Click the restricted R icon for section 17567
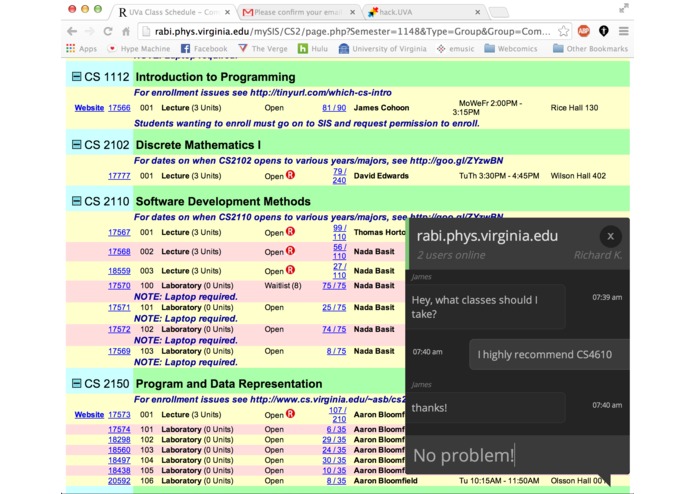Screen dimensions: 695x494 click(290, 231)
